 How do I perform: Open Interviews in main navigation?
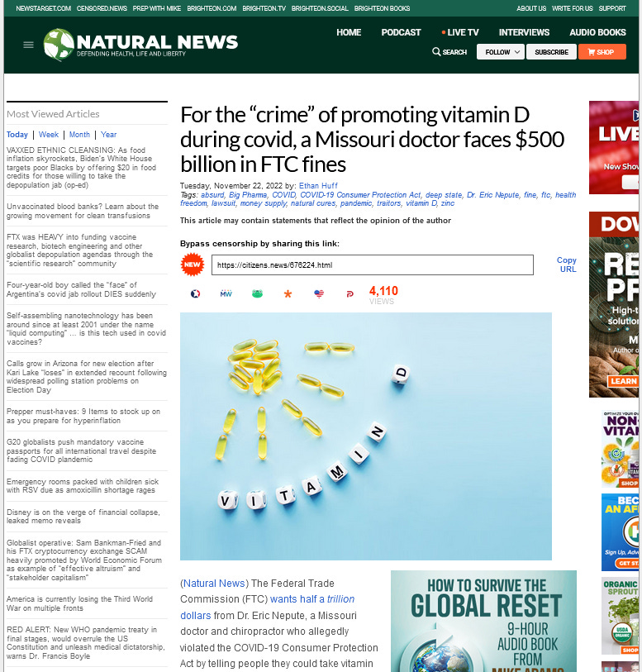click(x=524, y=32)
